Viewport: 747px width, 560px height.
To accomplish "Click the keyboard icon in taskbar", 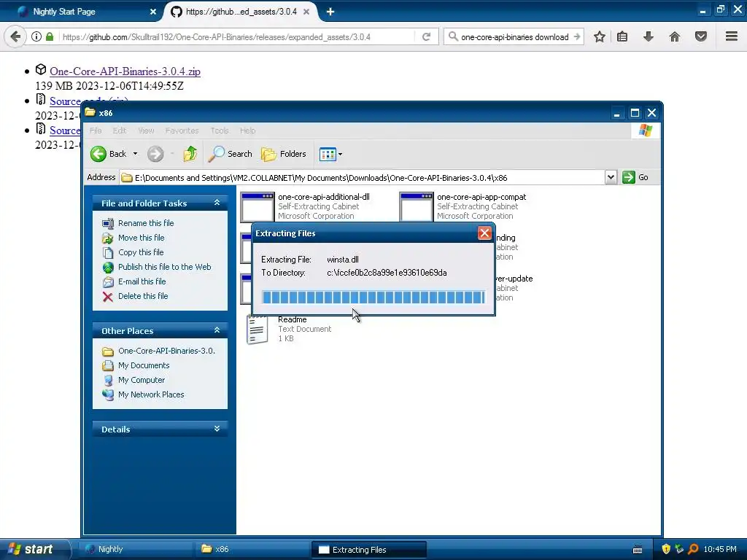I will pos(638,550).
